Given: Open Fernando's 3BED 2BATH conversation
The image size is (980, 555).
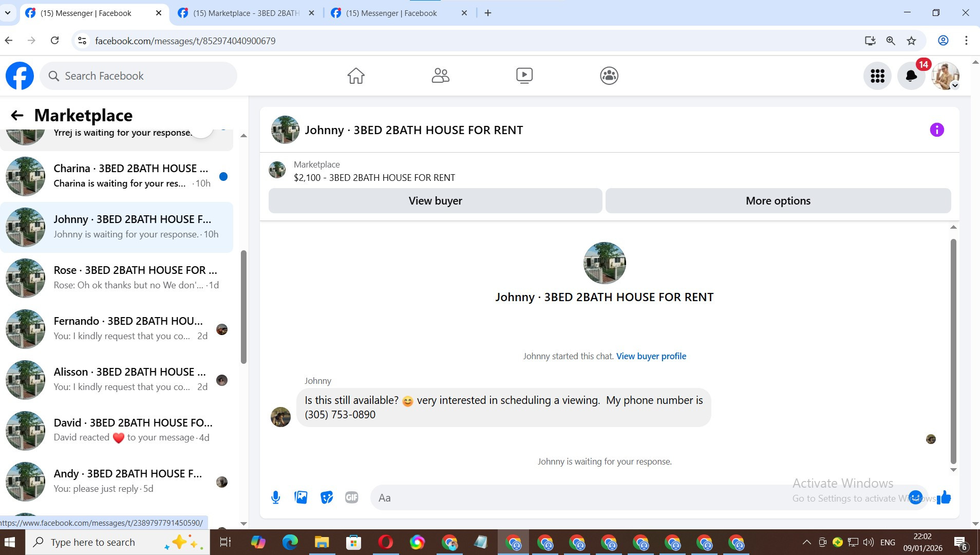Looking at the screenshot, I should pyautogui.click(x=117, y=329).
